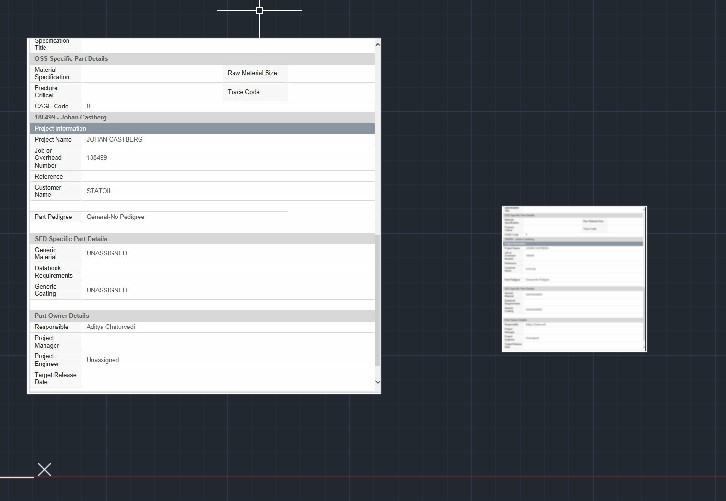Click the X marker at the red axis line
Viewport: 726px width, 501px height.
[x=44, y=470]
